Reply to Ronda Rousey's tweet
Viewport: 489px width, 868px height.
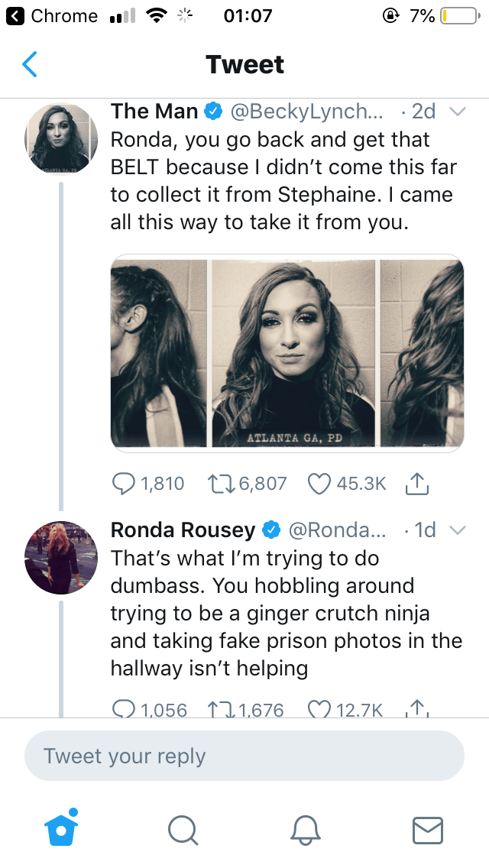124,710
